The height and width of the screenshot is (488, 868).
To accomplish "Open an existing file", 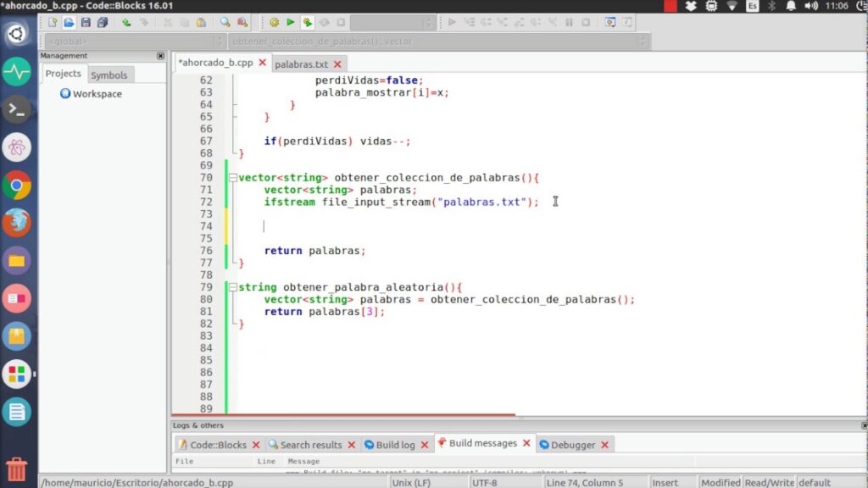I will (70, 24).
